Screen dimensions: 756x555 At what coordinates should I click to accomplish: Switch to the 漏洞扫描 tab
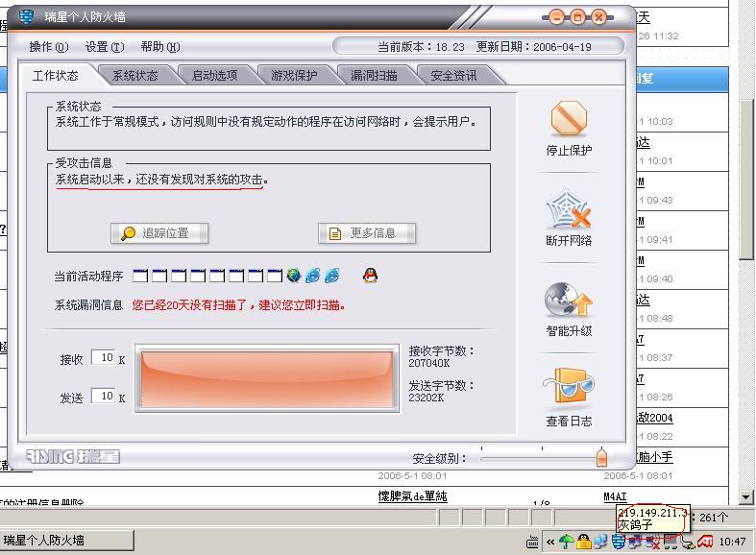(374, 76)
